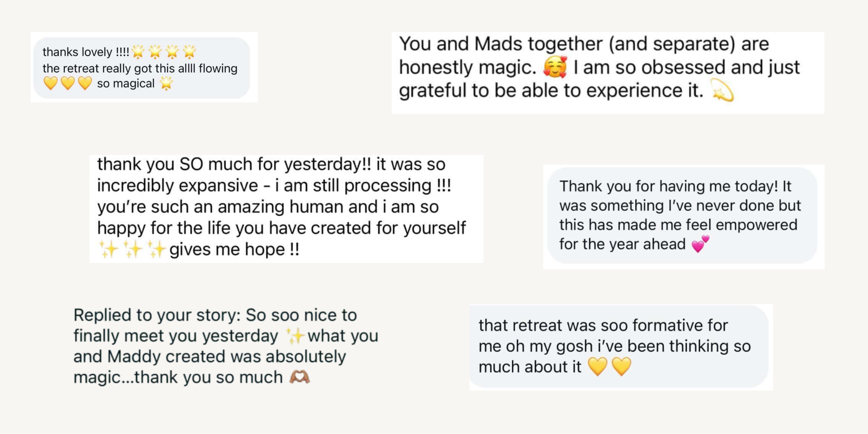The width and height of the screenshot is (868, 434).
Task: Click the glowing star after 'so magical'
Action: (x=166, y=83)
